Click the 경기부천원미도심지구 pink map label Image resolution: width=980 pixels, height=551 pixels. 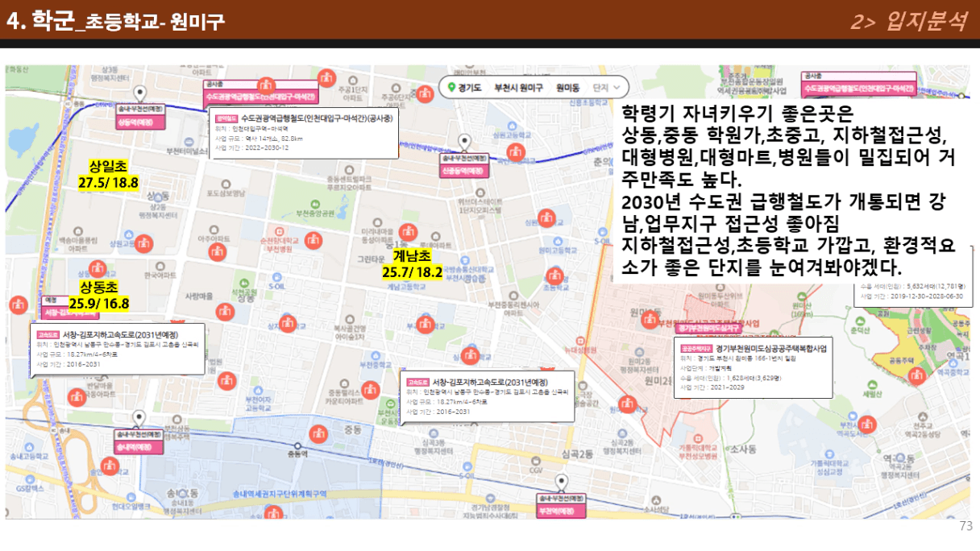(x=708, y=329)
